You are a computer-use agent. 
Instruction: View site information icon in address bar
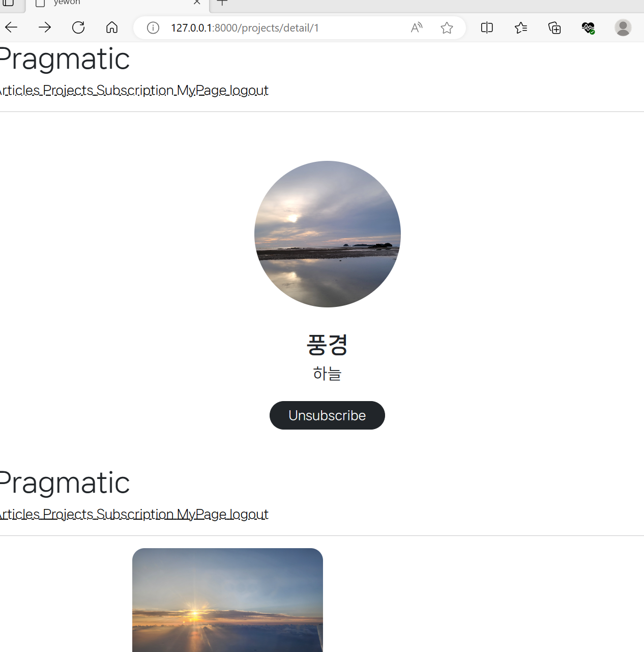153,27
